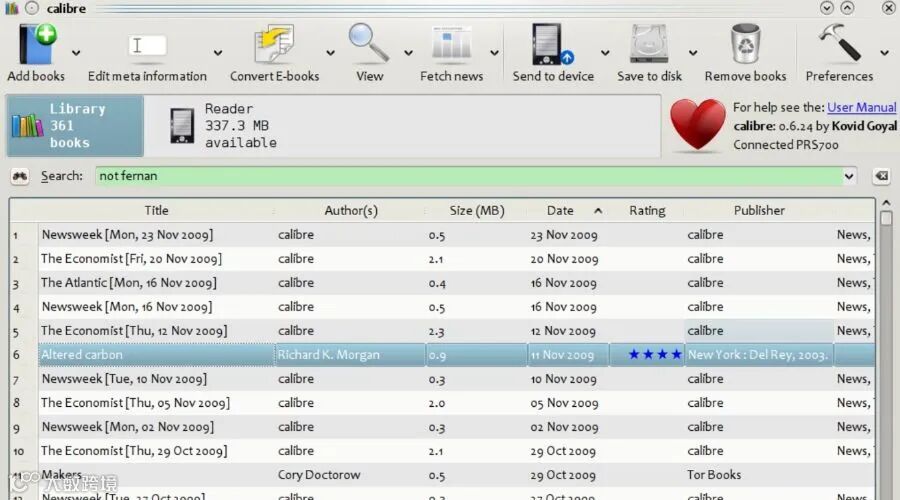Screen dimensions: 900x500
Task: Sort by the Title column header
Action: coord(156,211)
